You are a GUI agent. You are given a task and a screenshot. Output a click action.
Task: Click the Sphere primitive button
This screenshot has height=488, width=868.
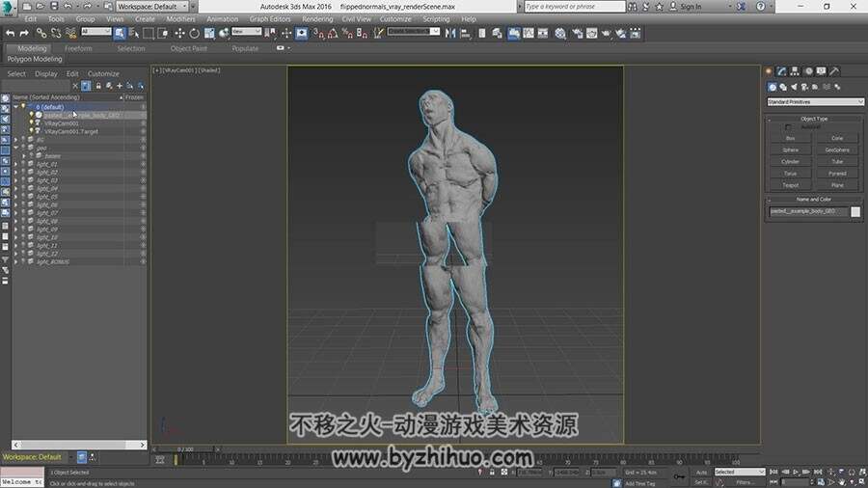pyautogui.click(x=790, y=149)
